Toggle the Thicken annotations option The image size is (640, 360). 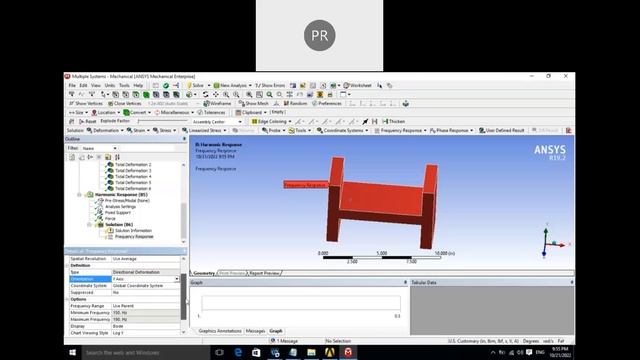(394, 121)
